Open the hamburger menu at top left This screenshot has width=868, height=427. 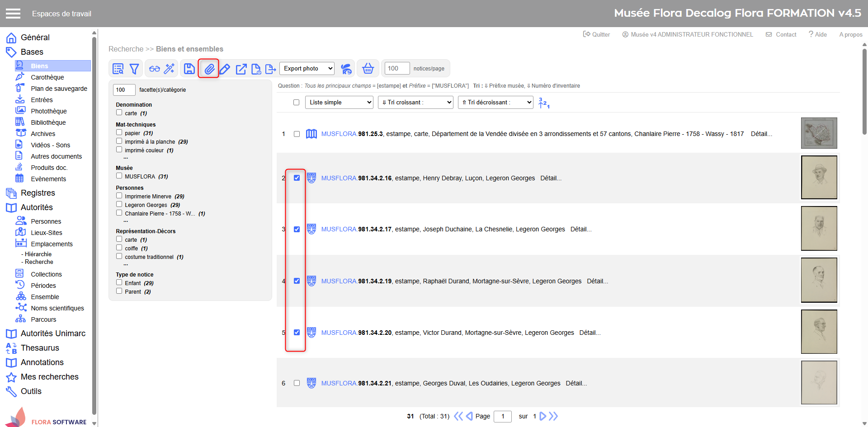(13, 14)
